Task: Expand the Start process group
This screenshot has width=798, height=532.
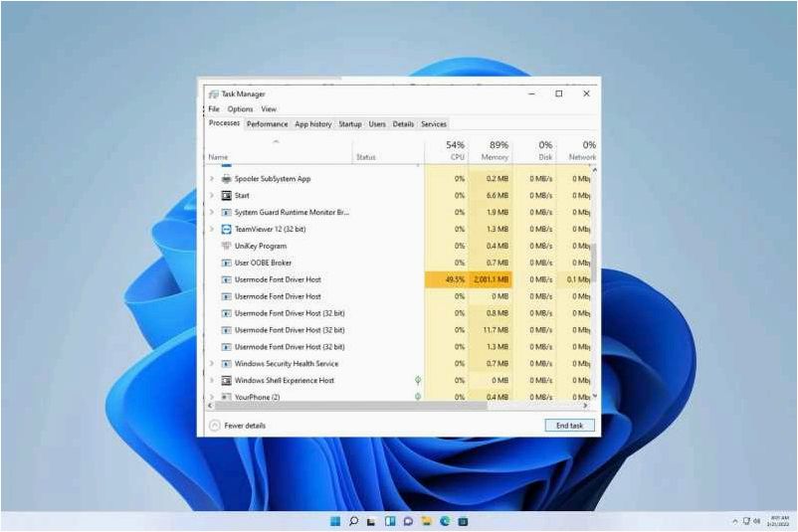Action: pos(212,196)
